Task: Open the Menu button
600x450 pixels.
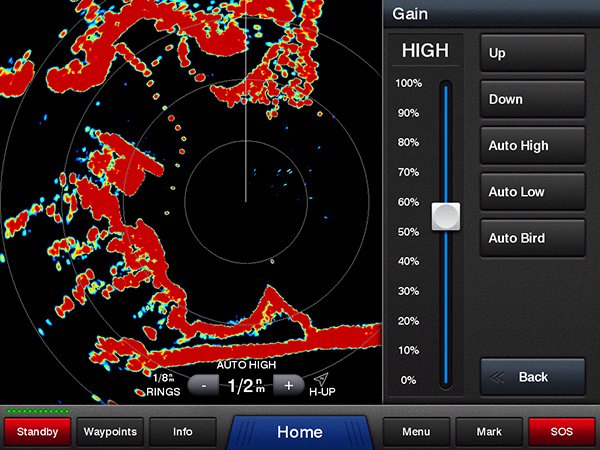Action: pyautogui.click(x=416, y=432)
